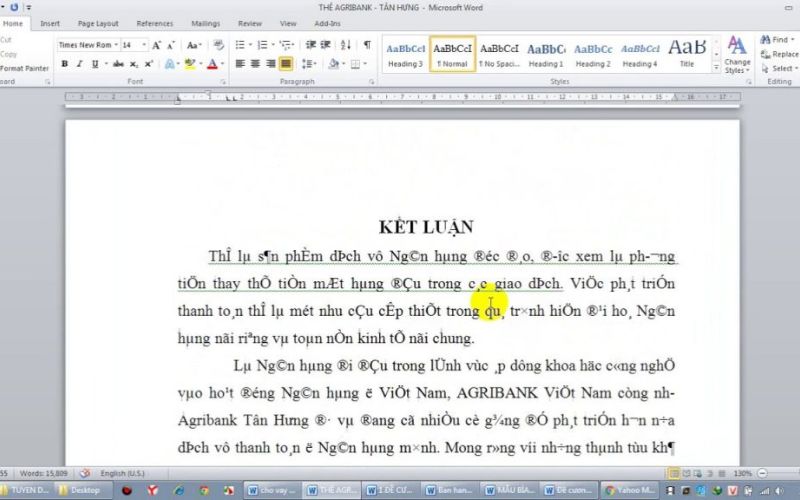Open Yahoo Chrome window in taskbar
This screenshot has width=800, height=500.
pos(628,490)
